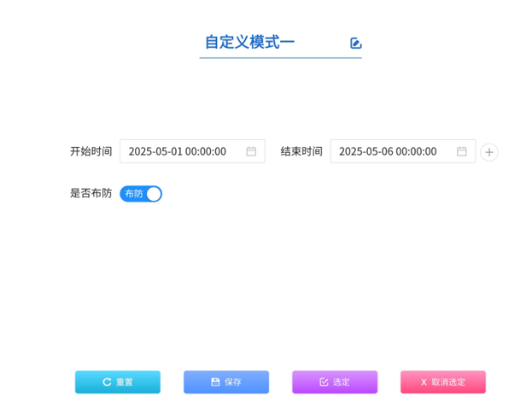Click the edit icon next to 自定义模式一
Image resolution: width=532 pixels, height=417 pixels.
tap(355, 43)
